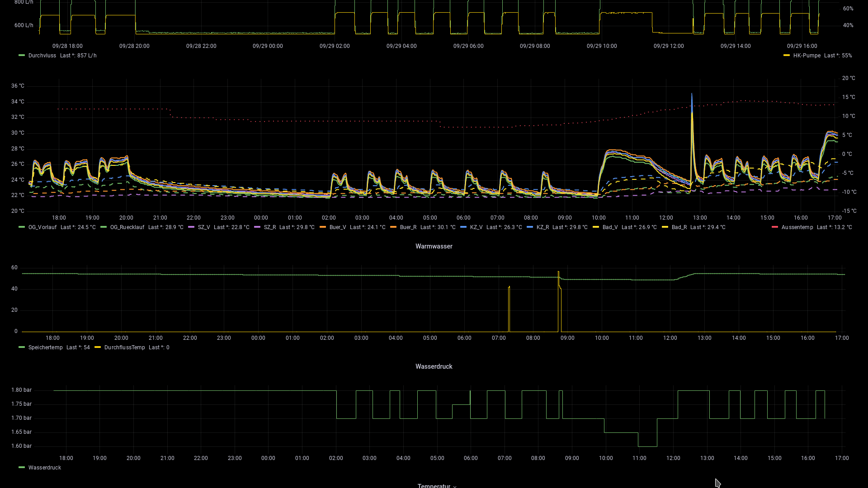Viewport: 868px width, 488px height.
Task: Toggle OG_Vorlauf series visibility
Action: pos(42,227)
